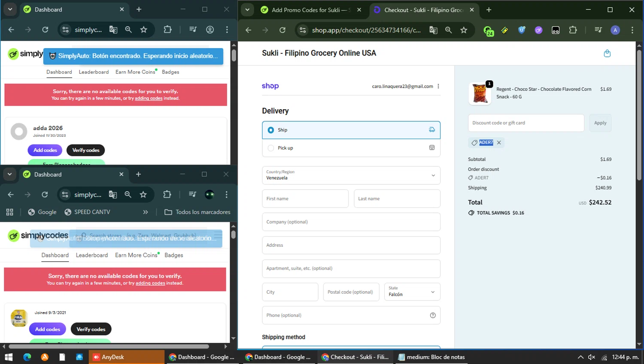This screenshot has height=364, width=644.
Task: Click the cart bag icon in Sukli header
Action: point(607,53)
